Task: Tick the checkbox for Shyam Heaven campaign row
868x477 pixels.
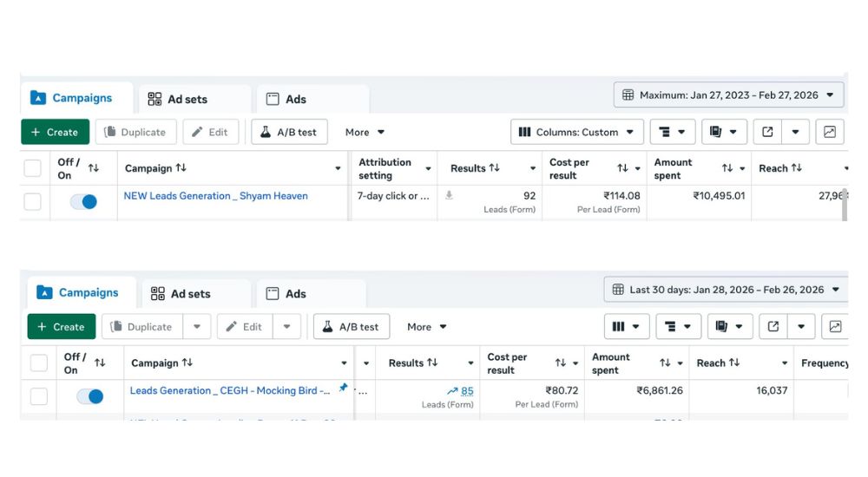Action: [x=32, y=202]
